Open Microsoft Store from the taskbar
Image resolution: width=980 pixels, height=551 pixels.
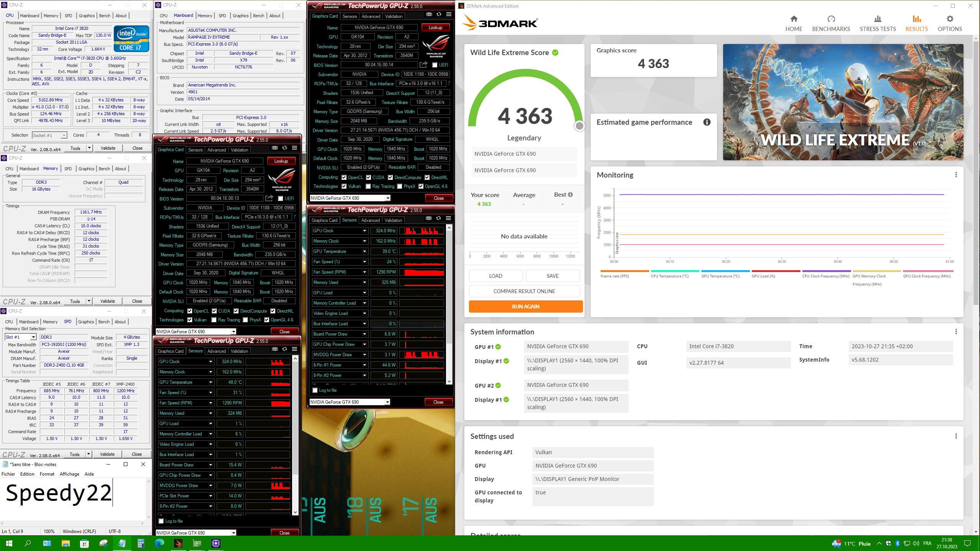click(x=84, y=543)
